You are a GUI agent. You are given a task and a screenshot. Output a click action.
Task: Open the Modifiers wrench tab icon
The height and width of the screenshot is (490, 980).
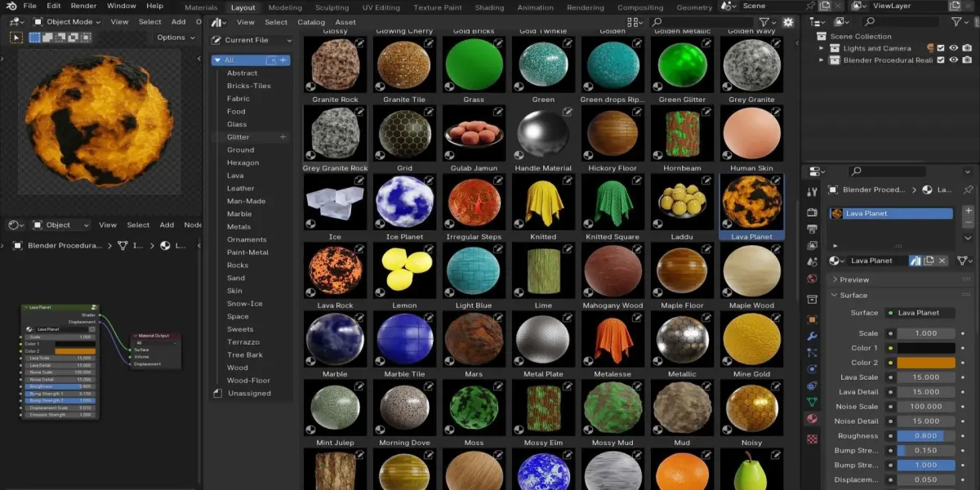(x=812, y=336)
